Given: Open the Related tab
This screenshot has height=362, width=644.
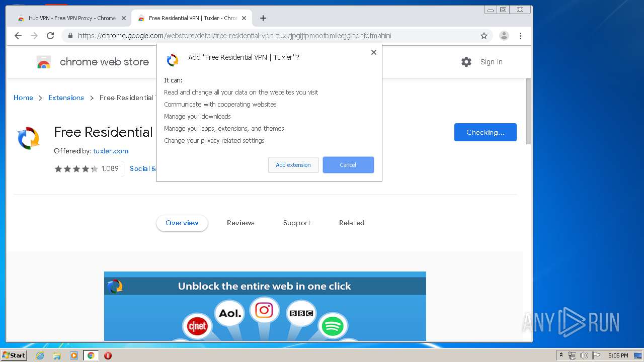Looking at the screenshot, I should (x=352, y=223).
